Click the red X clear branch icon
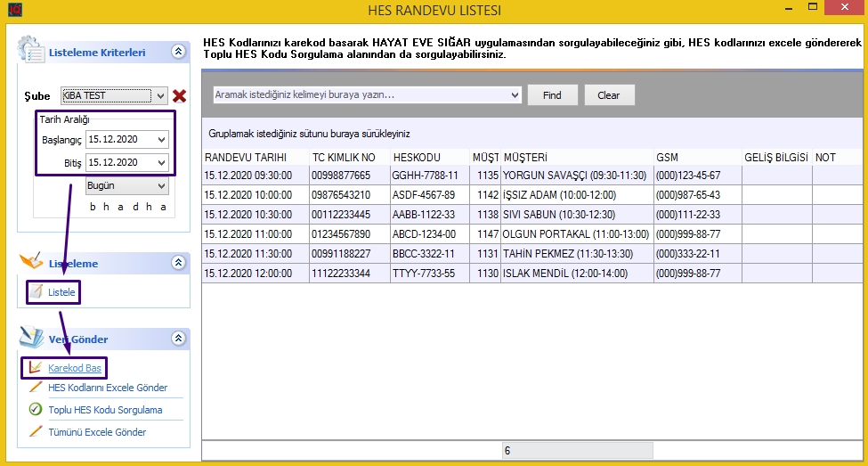The image size is (868, 466). (x=179, y=96)
